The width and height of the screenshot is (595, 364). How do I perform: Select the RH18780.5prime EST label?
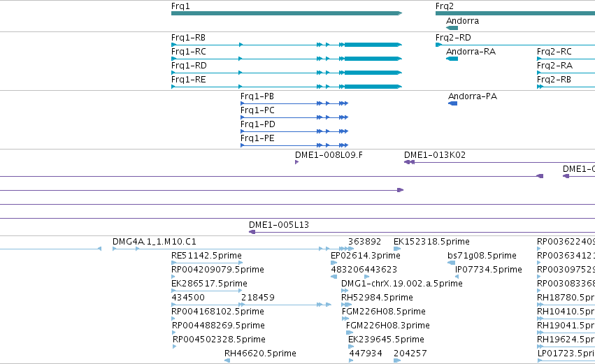click(x=566, y=298)
